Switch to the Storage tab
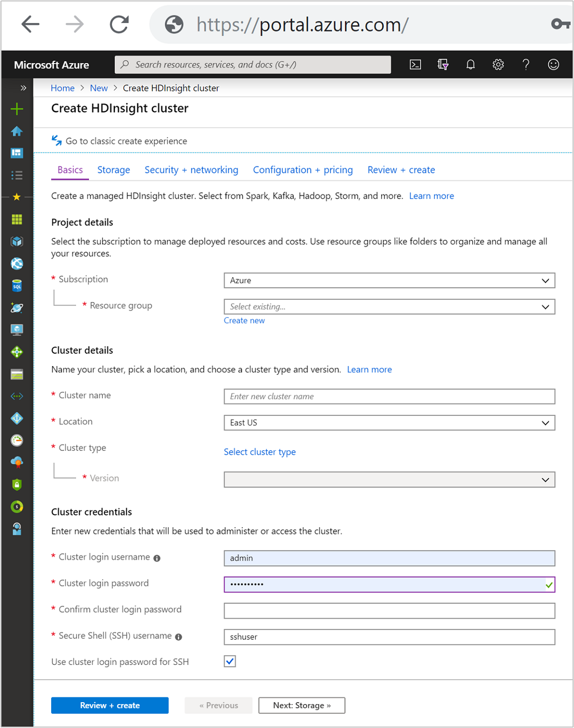Image resolution: width=574 pixels, height=728 pixels. tap(113, 170)
